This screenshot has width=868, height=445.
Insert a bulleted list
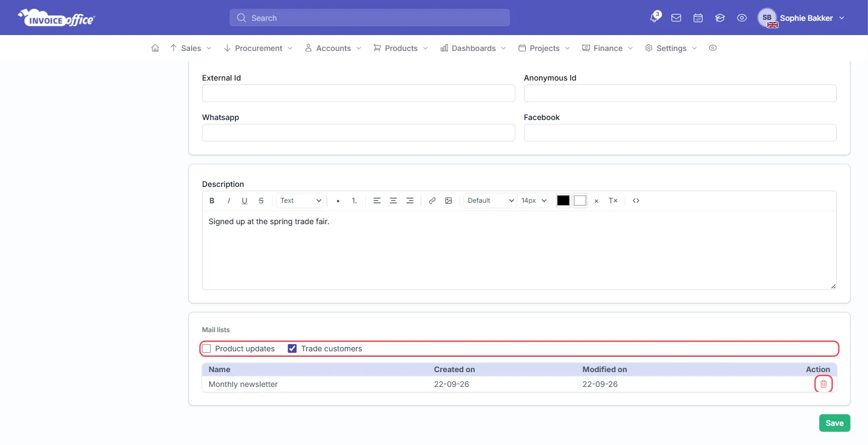click(338, 201)
